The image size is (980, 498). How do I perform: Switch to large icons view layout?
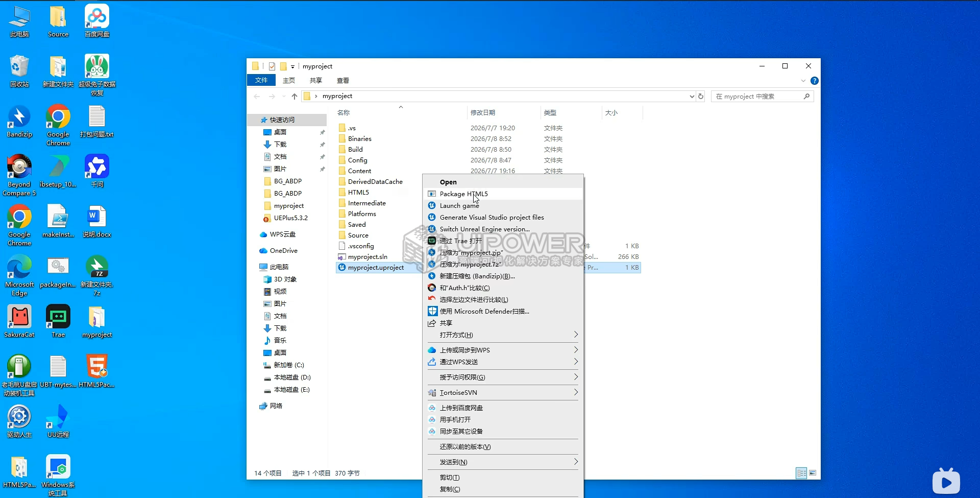(813, 473)
